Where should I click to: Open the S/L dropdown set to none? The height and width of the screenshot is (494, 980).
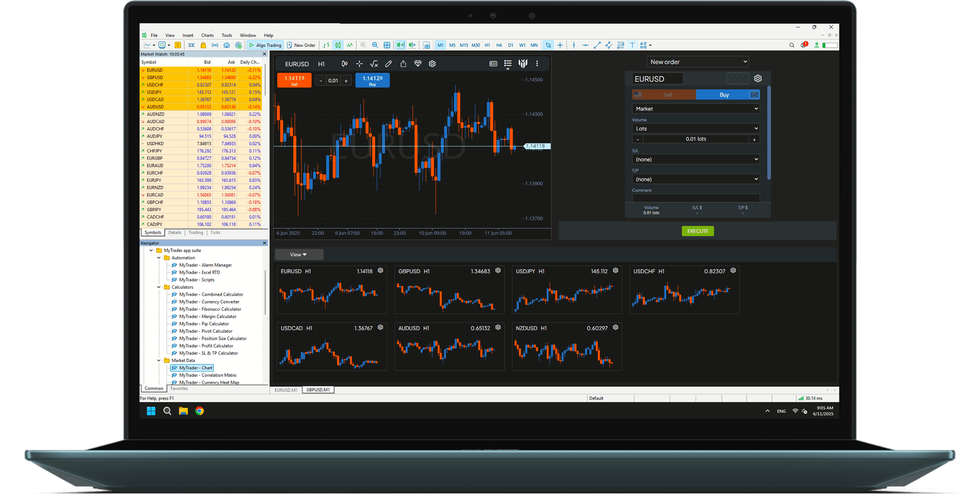696,159
